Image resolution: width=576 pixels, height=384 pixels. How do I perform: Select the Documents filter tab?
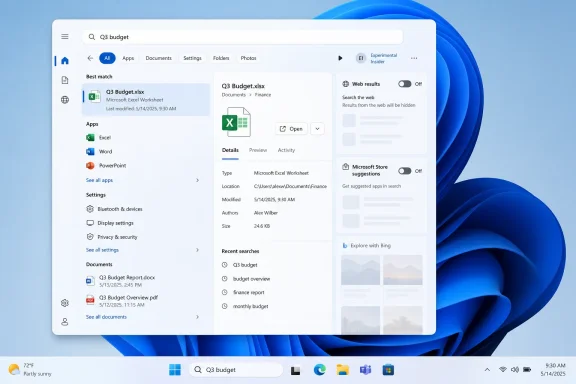click(158, 58)
